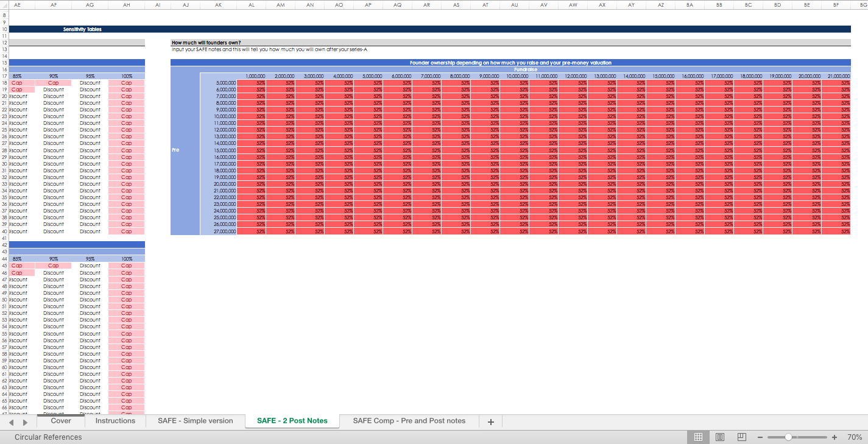The width and height of the screenshot is (868, 444).
Task: Select column AP header
Action: click(x=368, y=4)
